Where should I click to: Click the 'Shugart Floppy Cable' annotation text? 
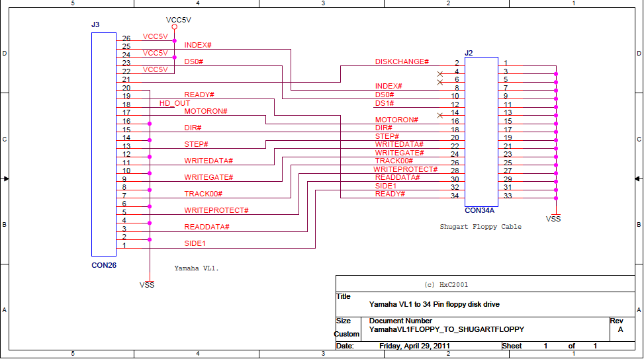coord(481,227)
